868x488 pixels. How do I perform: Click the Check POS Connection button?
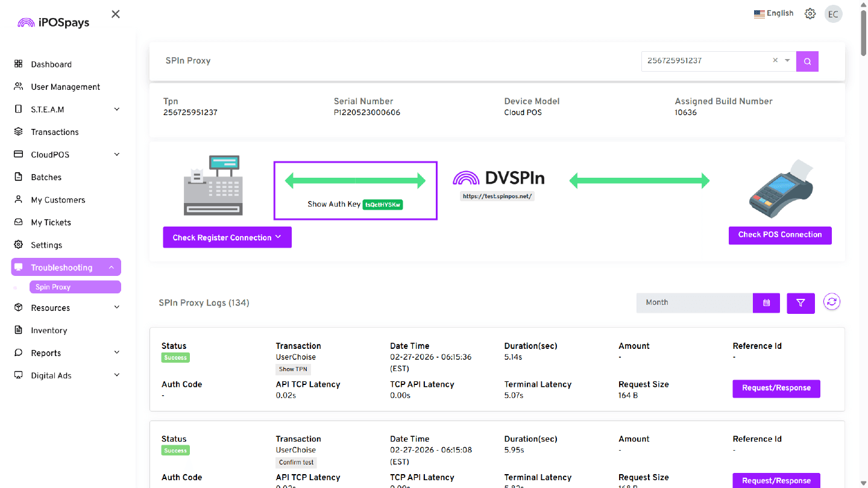(x=779, y=235)
